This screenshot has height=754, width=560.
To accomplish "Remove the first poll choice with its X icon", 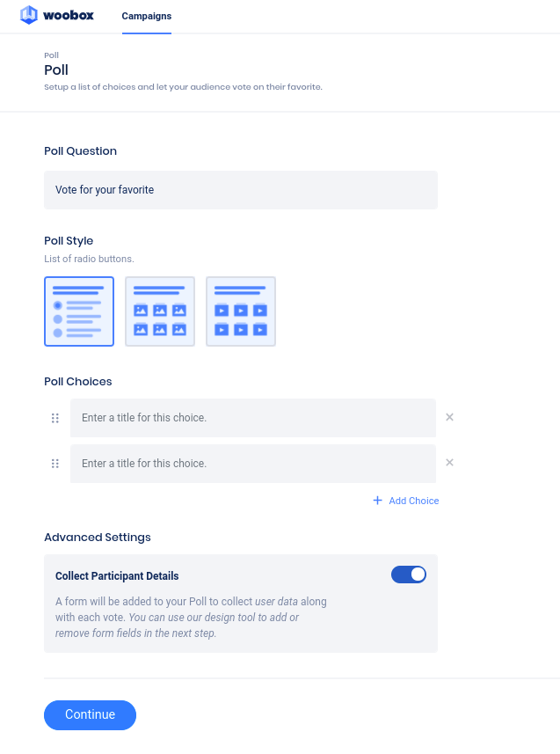I will coord(449,417).
